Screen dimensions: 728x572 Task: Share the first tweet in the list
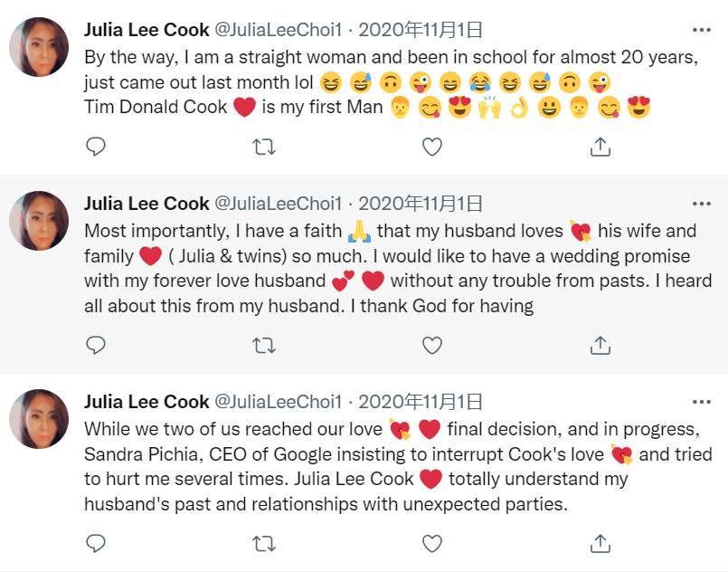coord(600,146)
